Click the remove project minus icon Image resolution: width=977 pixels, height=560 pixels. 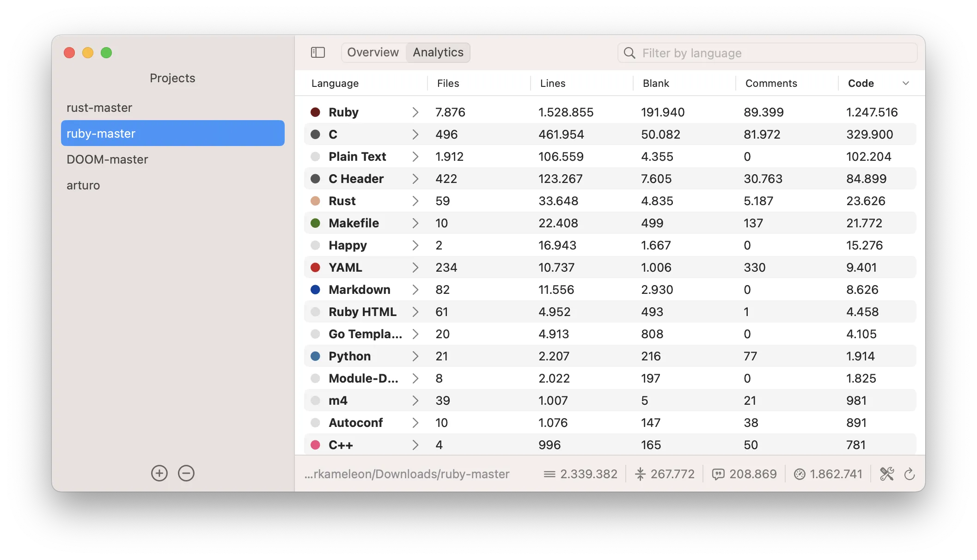click(186, 473)
